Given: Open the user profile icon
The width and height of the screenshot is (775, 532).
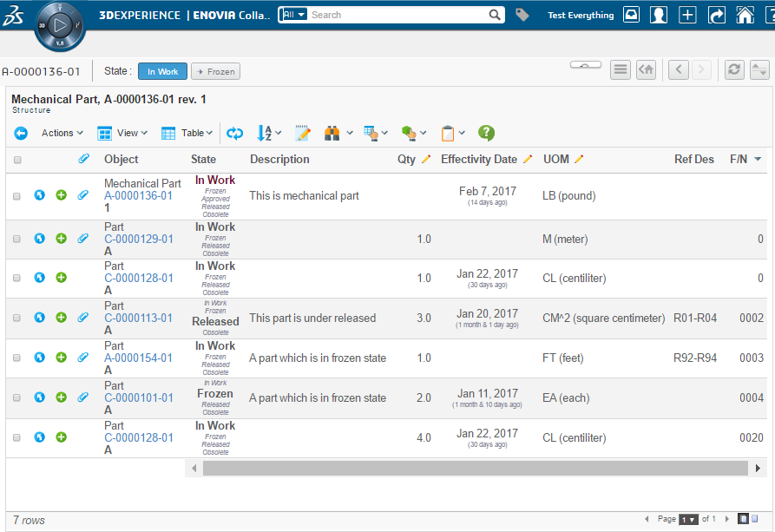Looking at the screenshot, I should tap(659, 15).
